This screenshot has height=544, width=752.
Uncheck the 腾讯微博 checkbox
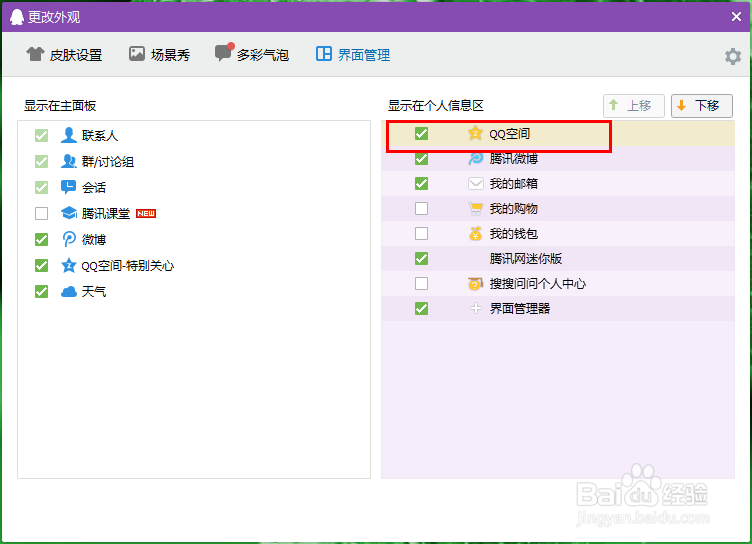[x=422, y=159]
